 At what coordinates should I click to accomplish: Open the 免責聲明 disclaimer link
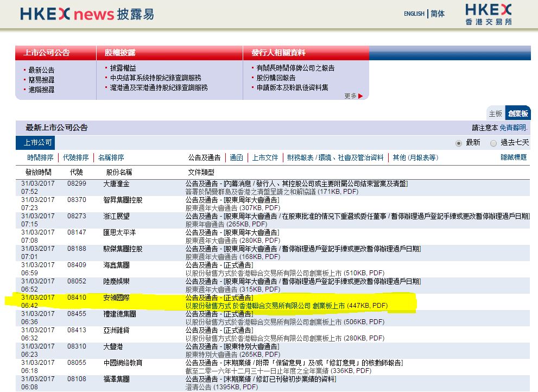click(x=512, y=128)
